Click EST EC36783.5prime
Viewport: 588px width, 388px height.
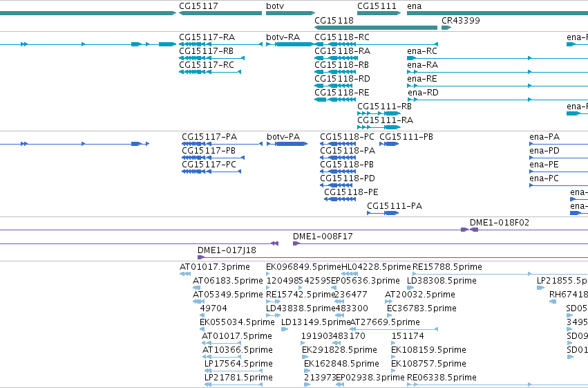pyautogui.click(x=389, y=316)
